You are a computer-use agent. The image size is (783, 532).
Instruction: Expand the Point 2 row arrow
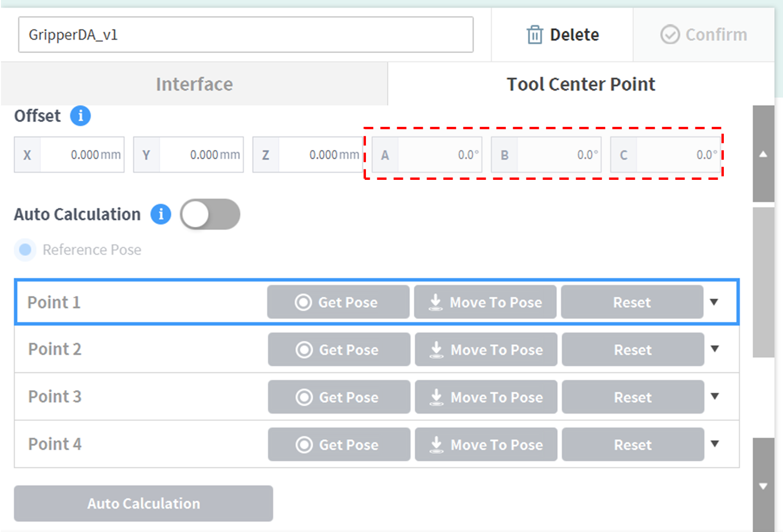[x=715, y=349]
